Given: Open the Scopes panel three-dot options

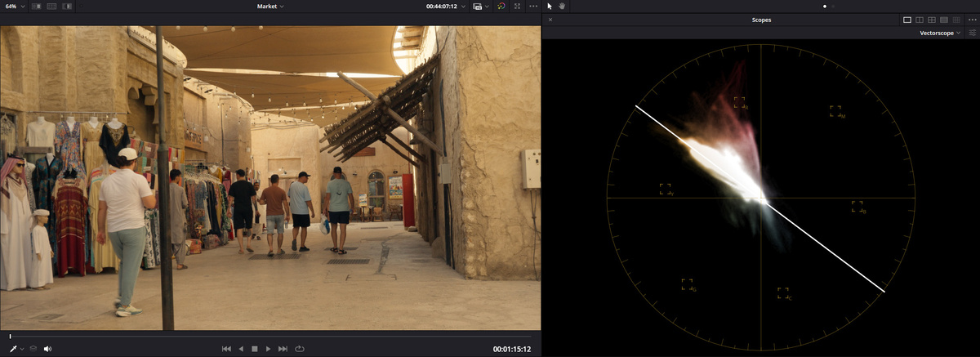Looking at the screenshot, I should (x=971, y=20).
